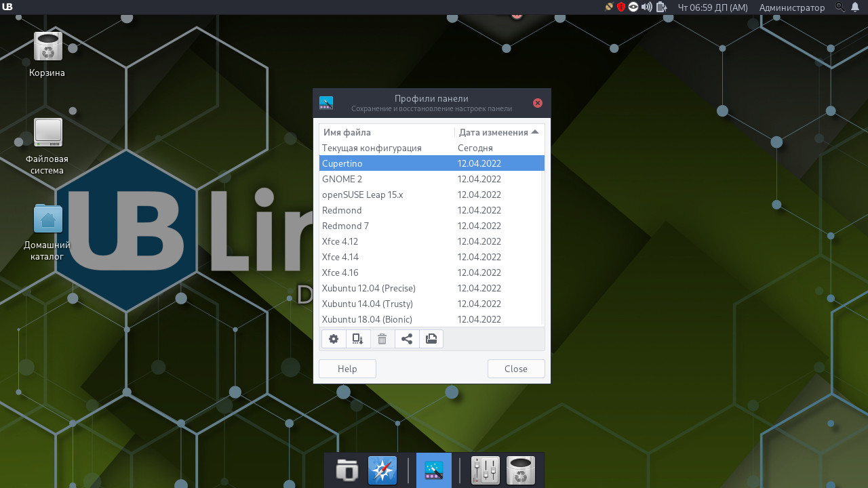The height and width of the screenshot is (488, 868).
Task: Select the Redmond 7 profile
Action: [x=432, y=226]
